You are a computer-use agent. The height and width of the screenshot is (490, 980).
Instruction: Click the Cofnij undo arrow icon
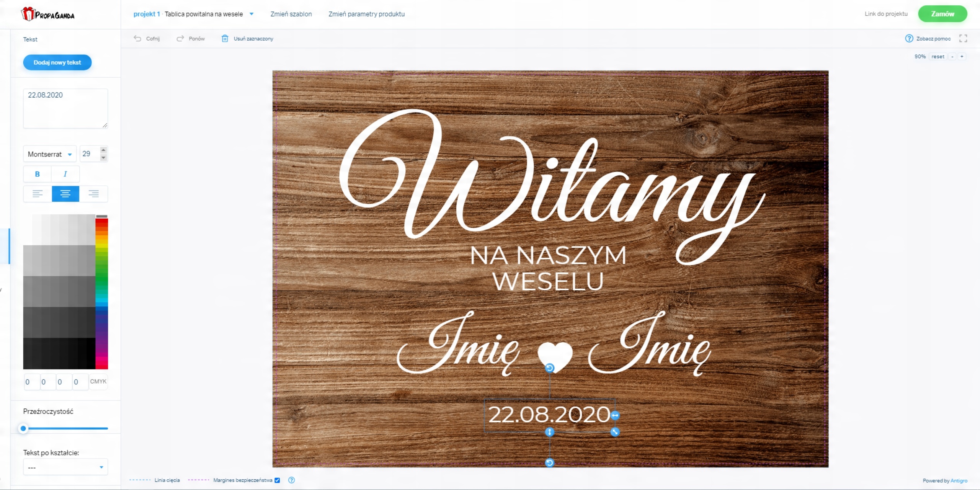pos(137,38)
